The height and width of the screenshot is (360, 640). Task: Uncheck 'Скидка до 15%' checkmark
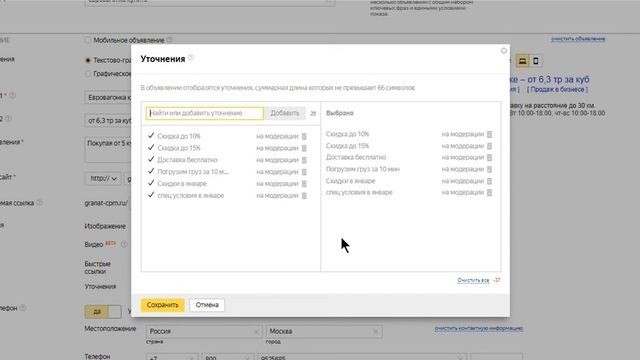click(x=151, y=147)
